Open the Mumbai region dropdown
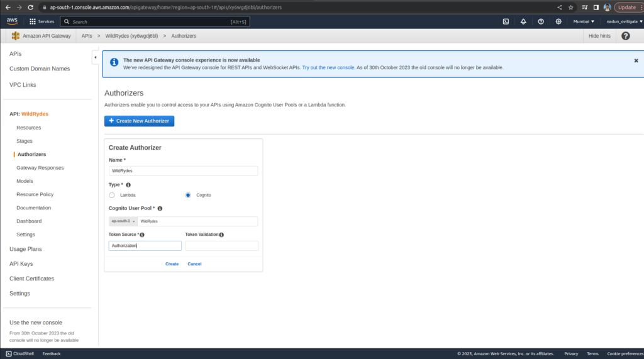Viewport: 644px width, 359px height. (x=584, y=21)
